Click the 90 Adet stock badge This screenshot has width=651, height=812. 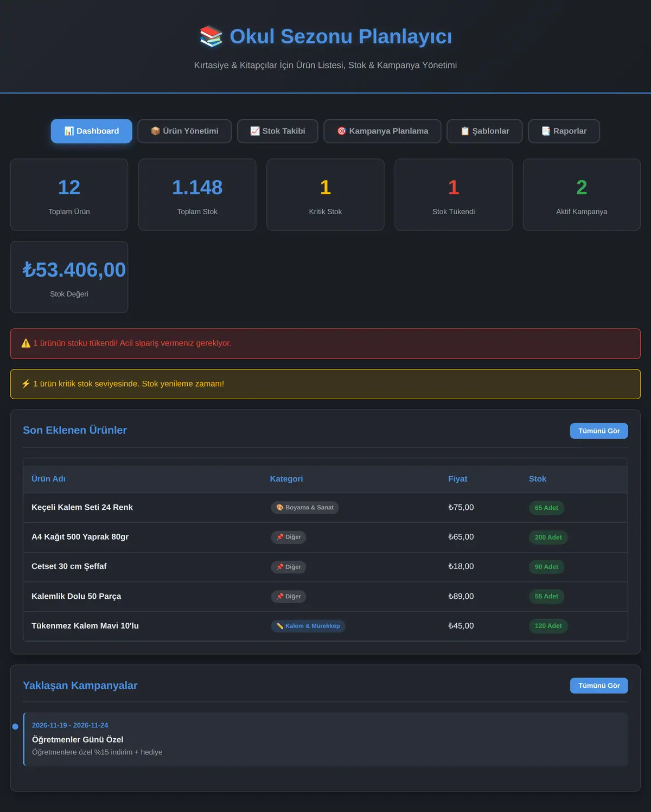click(x=546, y=567)
